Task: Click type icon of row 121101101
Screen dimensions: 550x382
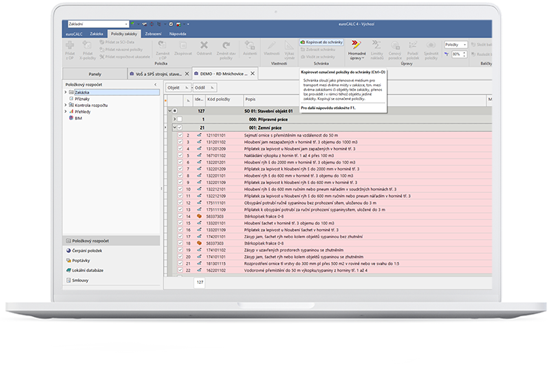Action: [199, 135]
